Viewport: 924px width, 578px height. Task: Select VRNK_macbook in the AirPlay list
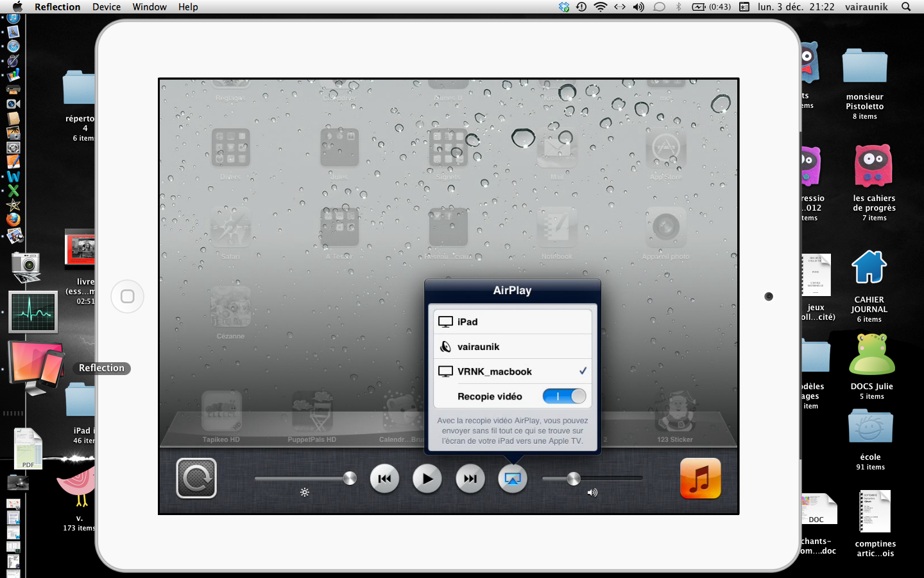coord(513,371)
